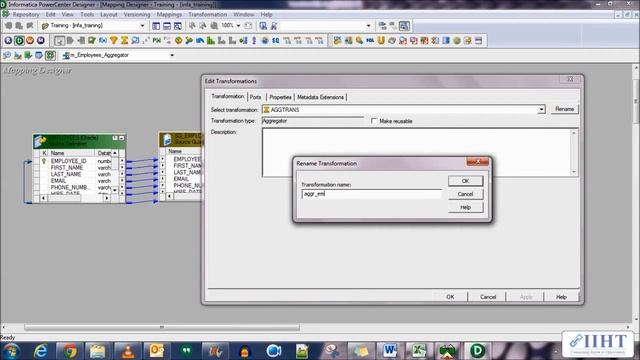Open Google Chrome from the taskbar
Image resolution: width=640 pixels, height=360 pixels.
(x=69, y=351)
